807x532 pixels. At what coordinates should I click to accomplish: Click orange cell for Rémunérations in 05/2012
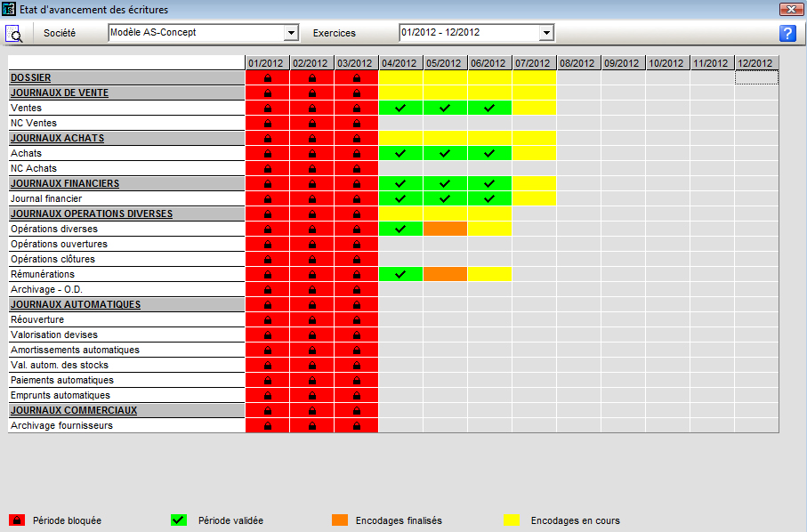coord(445,274)
